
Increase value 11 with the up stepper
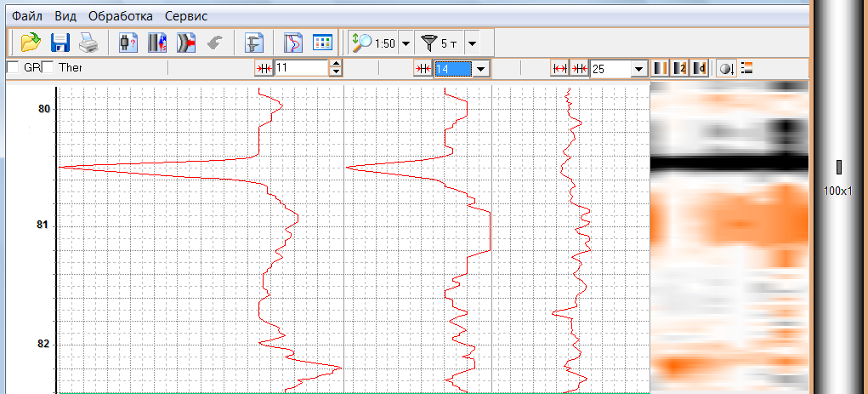click(336, 65)
